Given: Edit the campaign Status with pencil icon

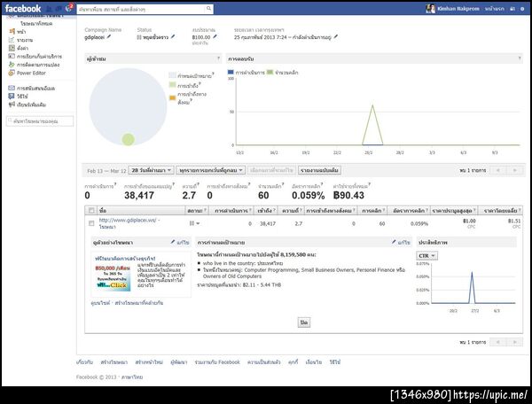Looking at the screenshot, I should [173, 36].
